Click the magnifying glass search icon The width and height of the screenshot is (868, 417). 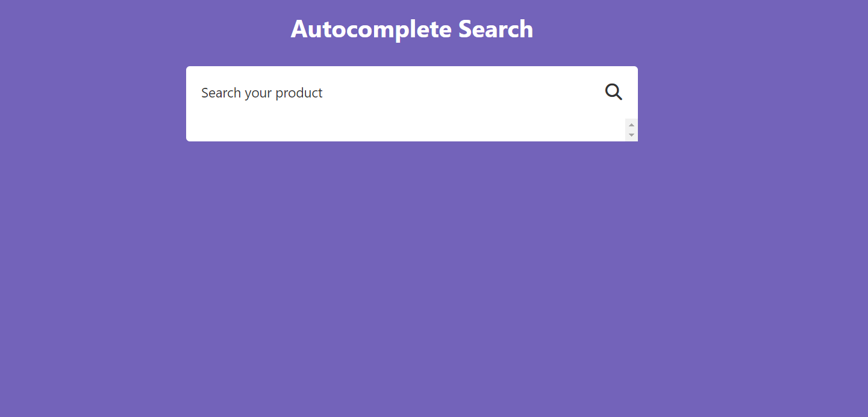[613, 92]
